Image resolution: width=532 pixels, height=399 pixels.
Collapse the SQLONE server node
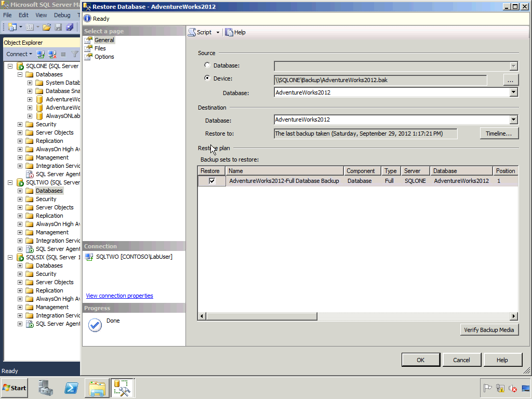(x=9, y=66)
